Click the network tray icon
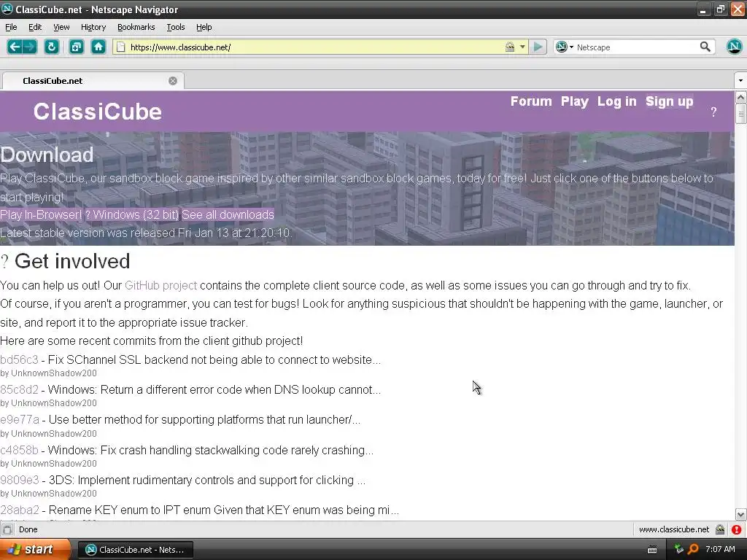 679,549
